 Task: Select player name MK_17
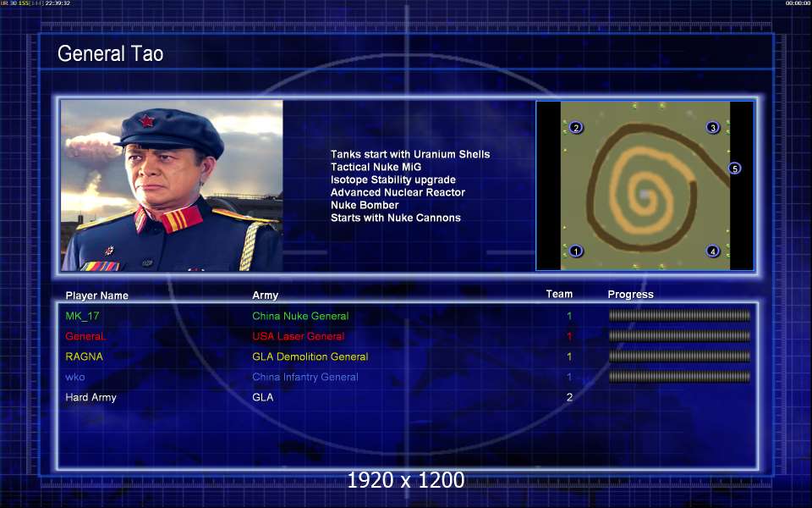pos(82,316)
